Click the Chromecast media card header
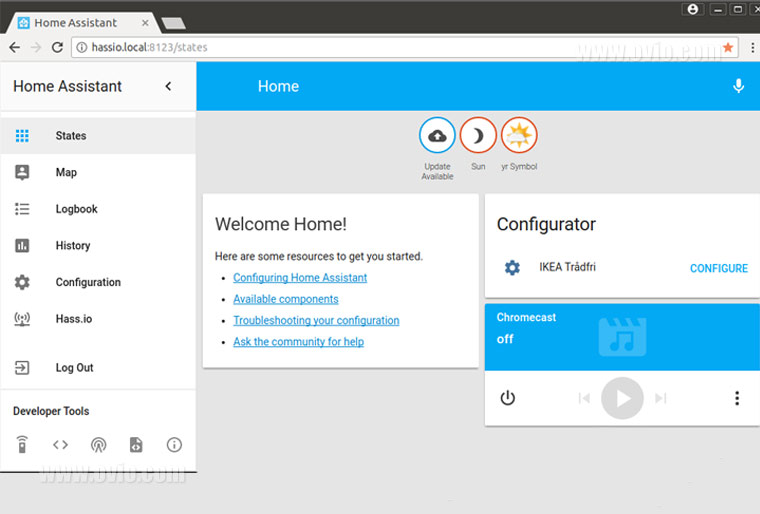Viewport: 760px width, 514px height. tap(622, 337)
